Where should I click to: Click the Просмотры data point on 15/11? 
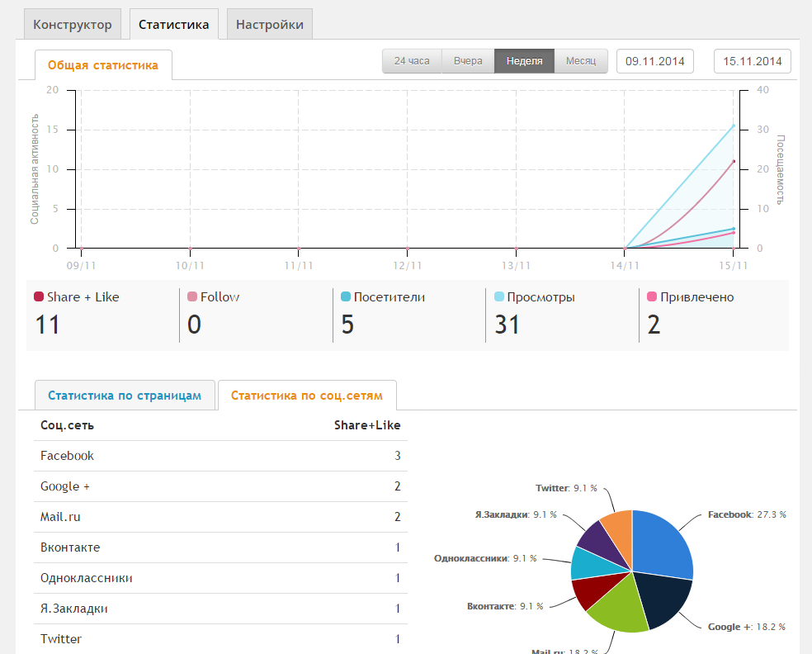tap(734, 126)
